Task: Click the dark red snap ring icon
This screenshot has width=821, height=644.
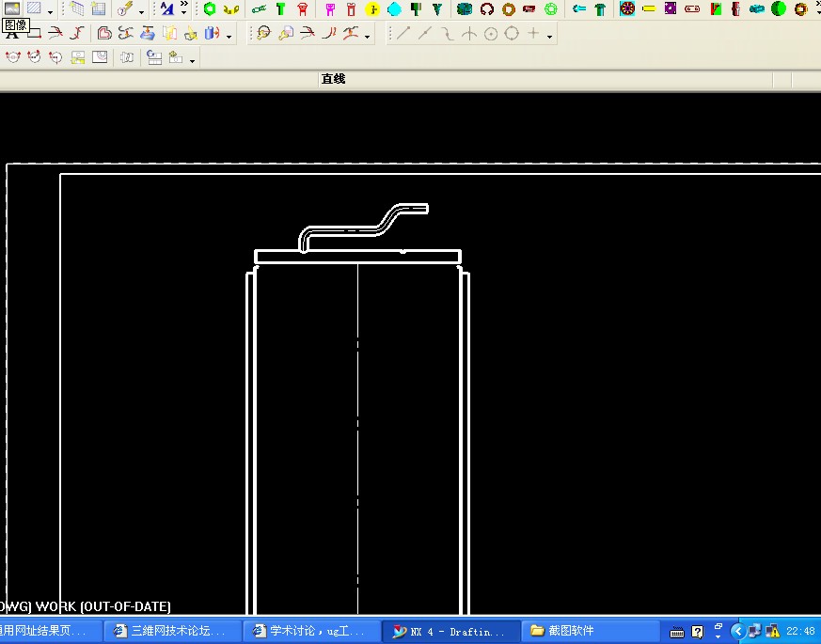Action: point(487,8)
